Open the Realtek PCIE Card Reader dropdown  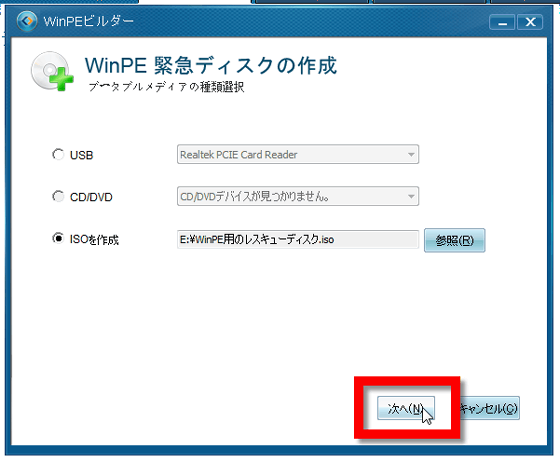pyautogui.click(x=298, y=154)
